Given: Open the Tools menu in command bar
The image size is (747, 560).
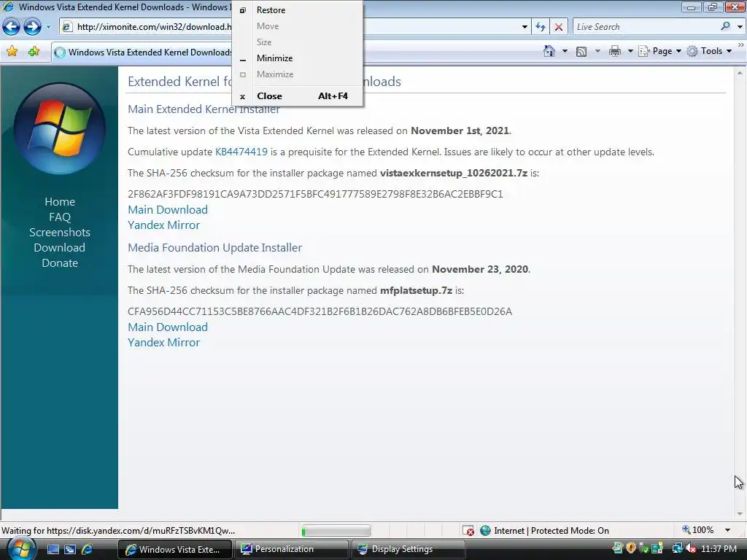Looking at the screenshot, I should [x=709, y=51].
